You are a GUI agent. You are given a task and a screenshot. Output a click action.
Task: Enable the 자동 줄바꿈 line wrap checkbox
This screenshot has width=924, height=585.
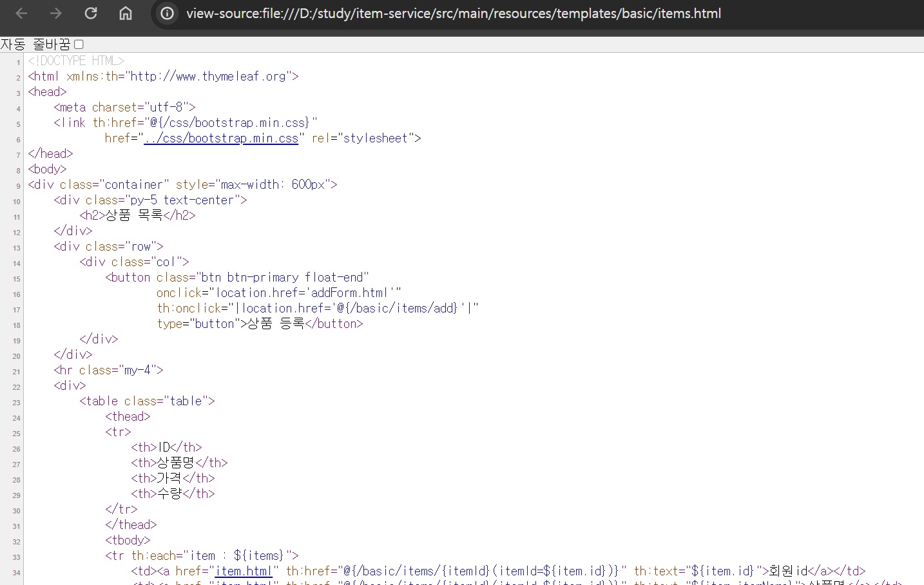click(x=79, y=44)
